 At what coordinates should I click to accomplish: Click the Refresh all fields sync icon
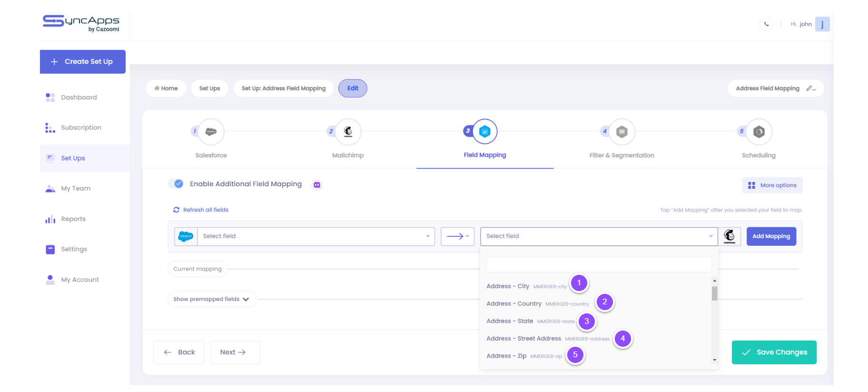[x=176, y=210]
